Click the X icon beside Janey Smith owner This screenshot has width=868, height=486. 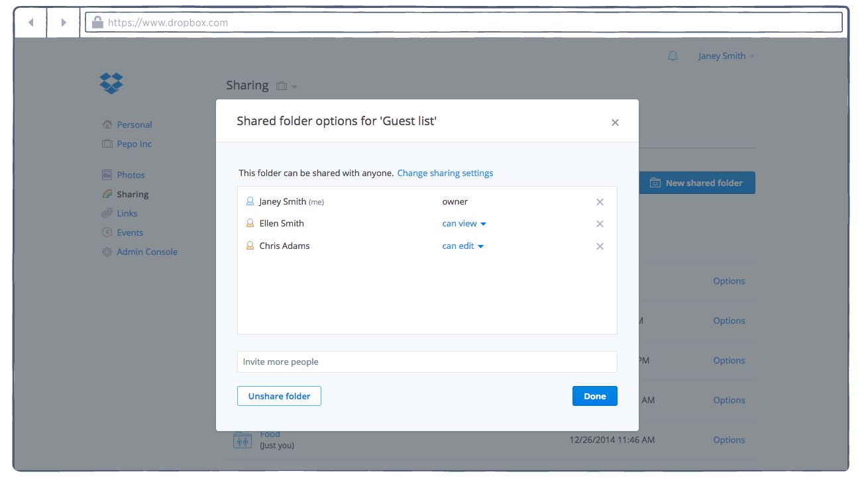[600, 202]
